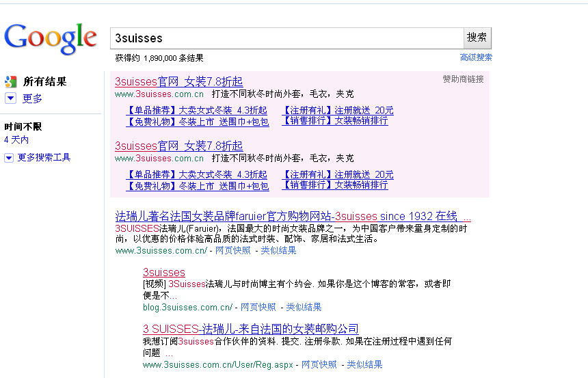Click first ad's www.3suisses.com.cn URL text
Viewport: 588px width, 378px height.
[159, 94]
